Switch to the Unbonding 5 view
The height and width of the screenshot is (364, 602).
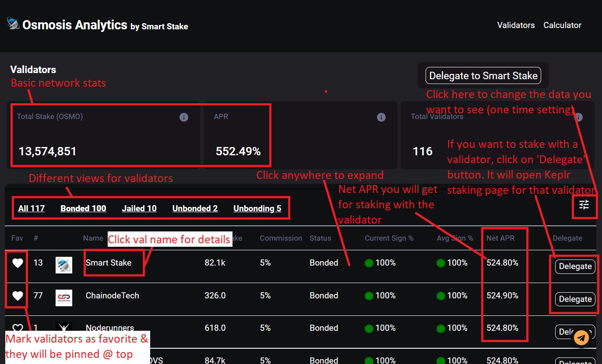[x=257, y=208]
